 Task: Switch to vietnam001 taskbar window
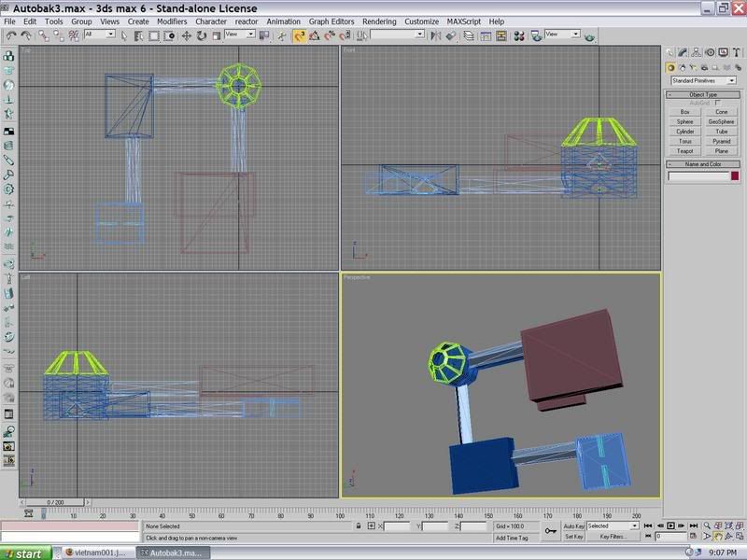point(98,553)
